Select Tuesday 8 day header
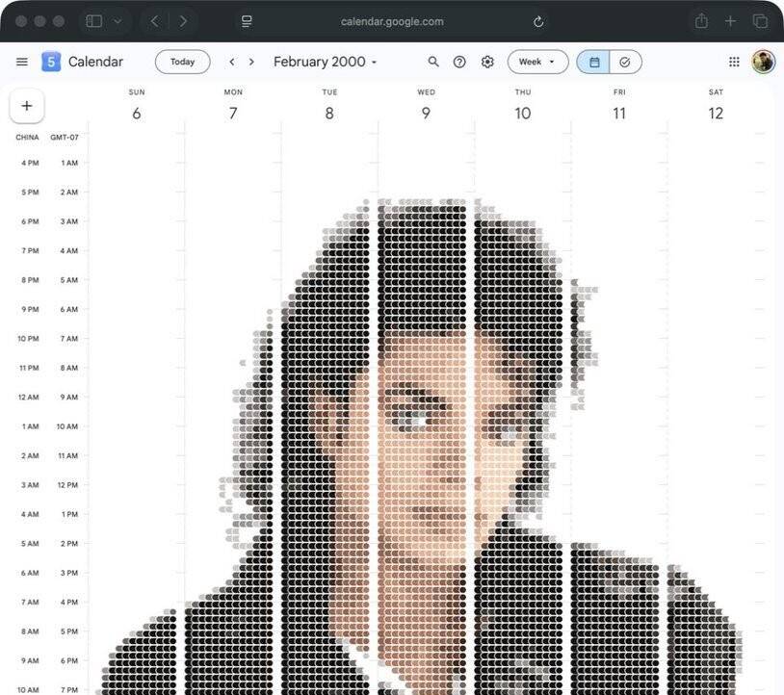This screenshot has height=695, width=784. [x=329, y=106]
